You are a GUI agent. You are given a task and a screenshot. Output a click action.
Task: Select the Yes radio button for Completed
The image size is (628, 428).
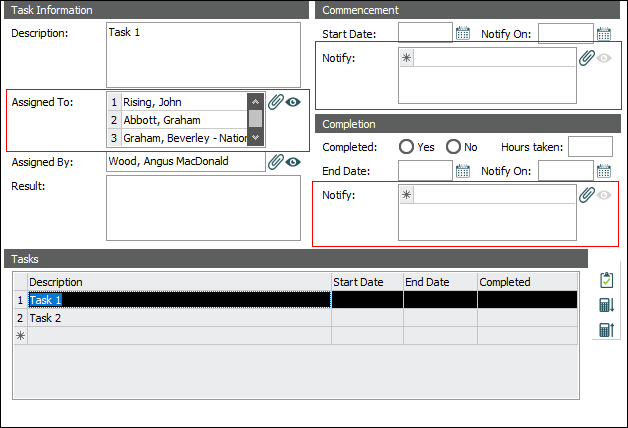click(x=407, y=147)
